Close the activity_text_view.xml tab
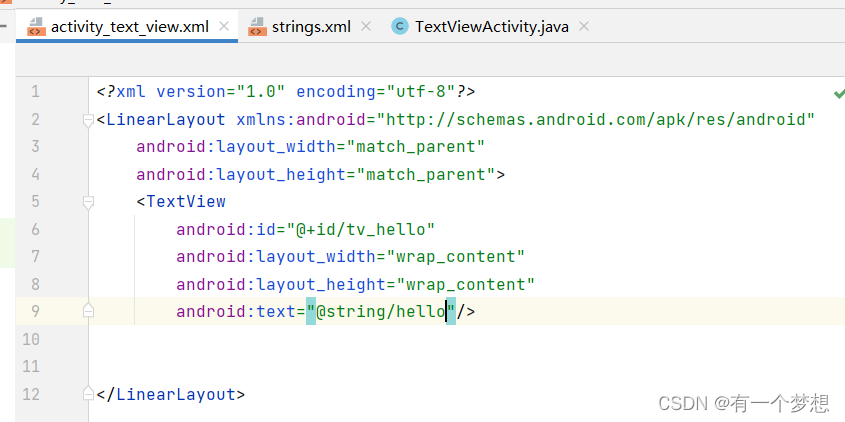The height and width of the screenshot is (422, 845). click(x=224, y=26)
